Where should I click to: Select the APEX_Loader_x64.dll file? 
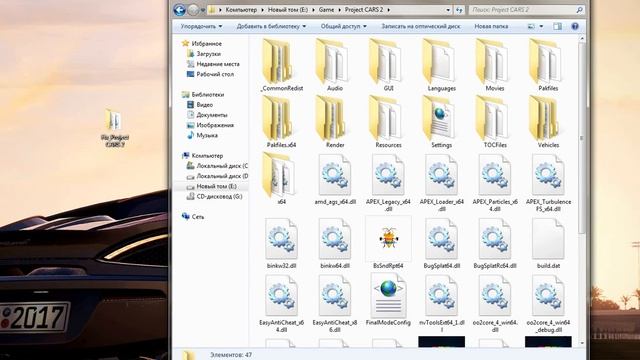[442, 183]
